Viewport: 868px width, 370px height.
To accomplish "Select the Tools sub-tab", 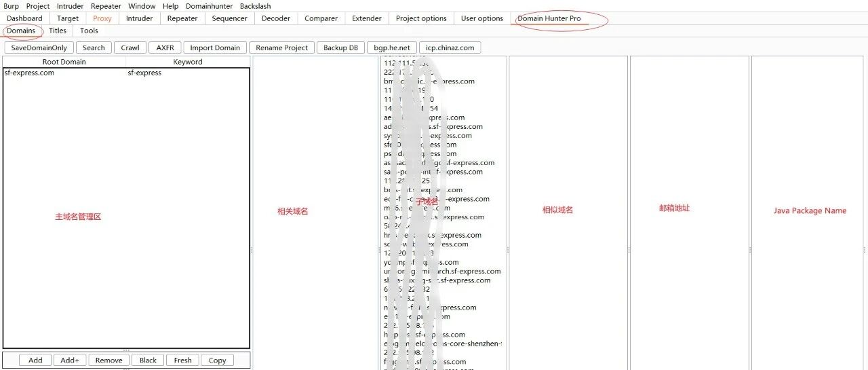I will coord(89,31).
